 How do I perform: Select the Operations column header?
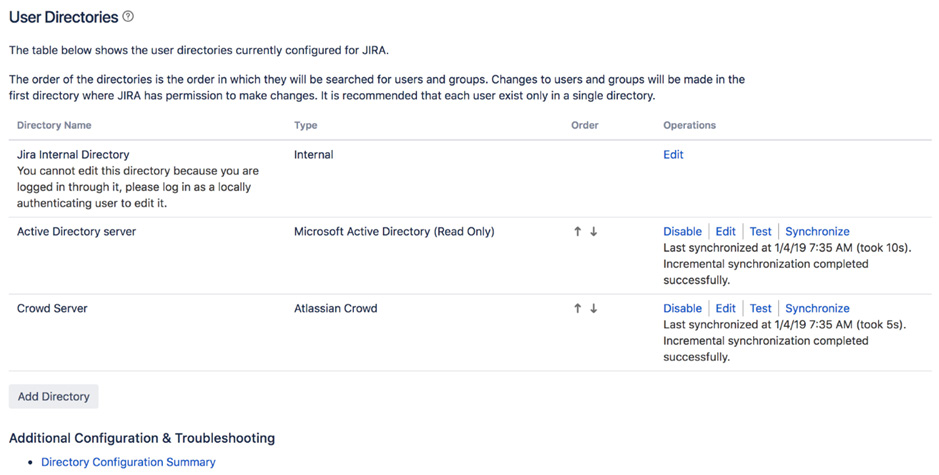tap(689, 125)
